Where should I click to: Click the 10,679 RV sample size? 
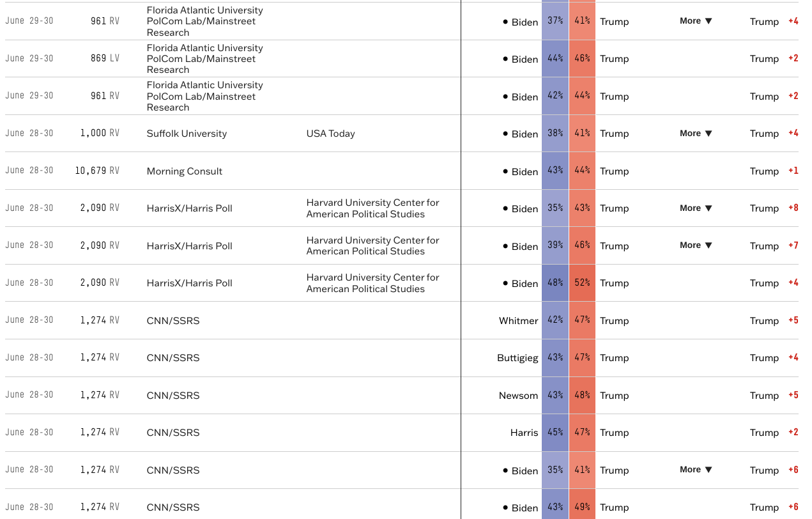coord(97,171)
